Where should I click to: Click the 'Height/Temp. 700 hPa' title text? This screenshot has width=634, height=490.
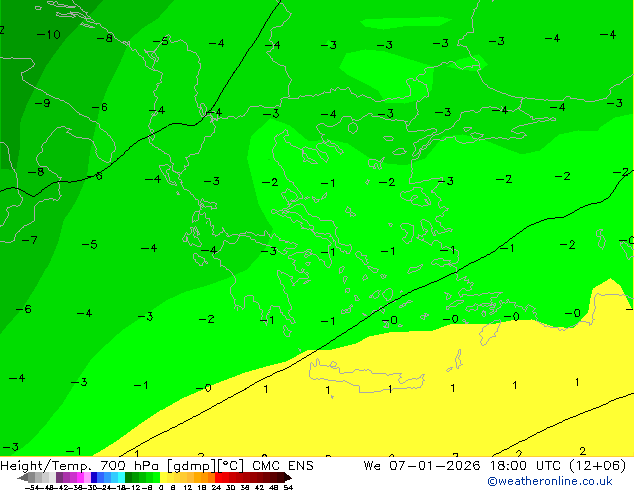[80, 466]
